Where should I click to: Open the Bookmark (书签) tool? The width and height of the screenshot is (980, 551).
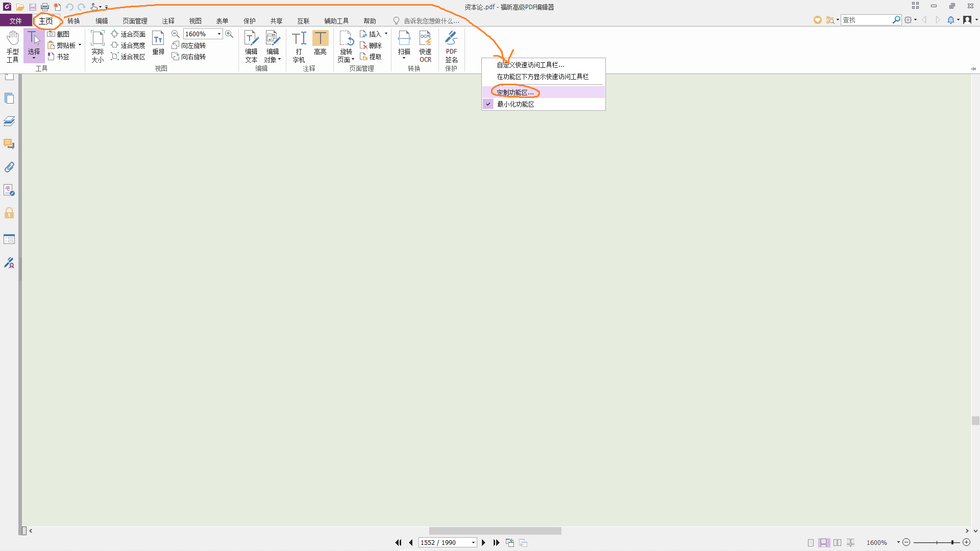58,57
